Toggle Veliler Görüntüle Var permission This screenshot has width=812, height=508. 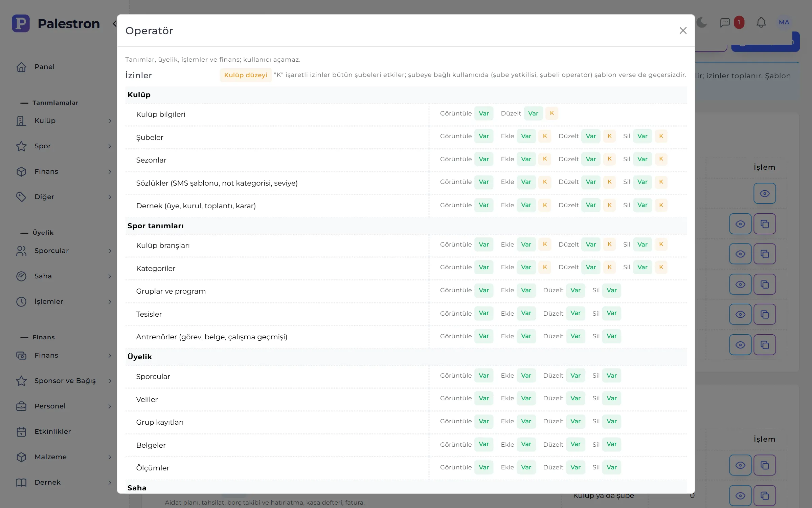(x=484, y=398)
